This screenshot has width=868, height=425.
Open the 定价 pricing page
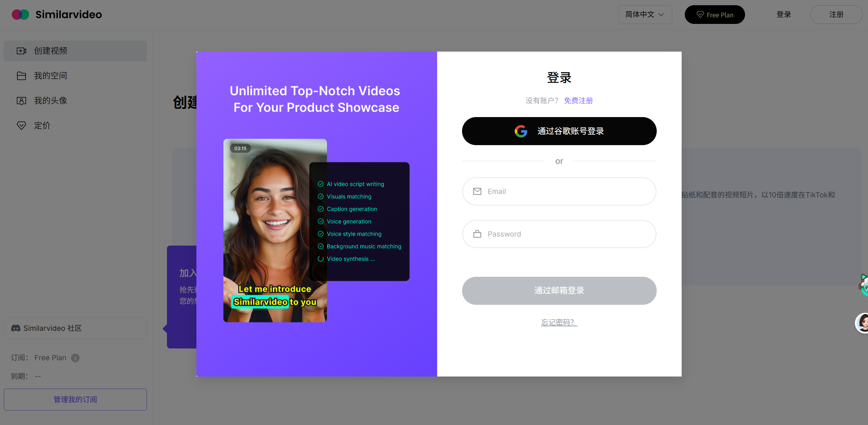point(75,126)
